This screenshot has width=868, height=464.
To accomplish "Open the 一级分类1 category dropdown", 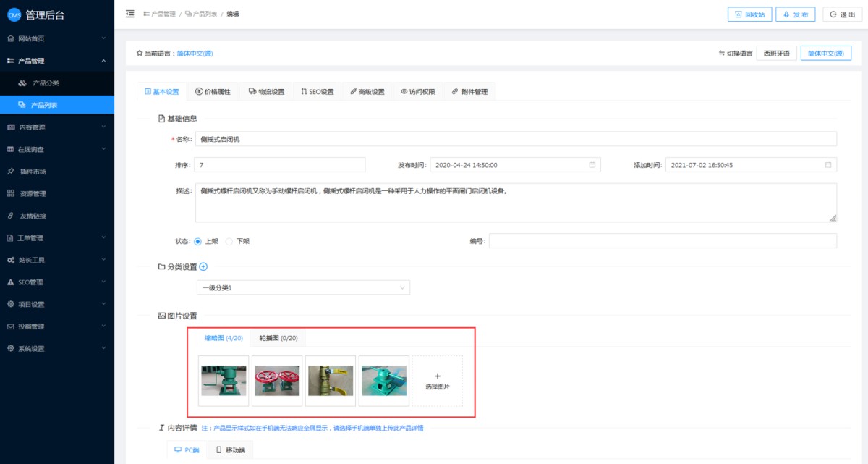I will 303,288.
